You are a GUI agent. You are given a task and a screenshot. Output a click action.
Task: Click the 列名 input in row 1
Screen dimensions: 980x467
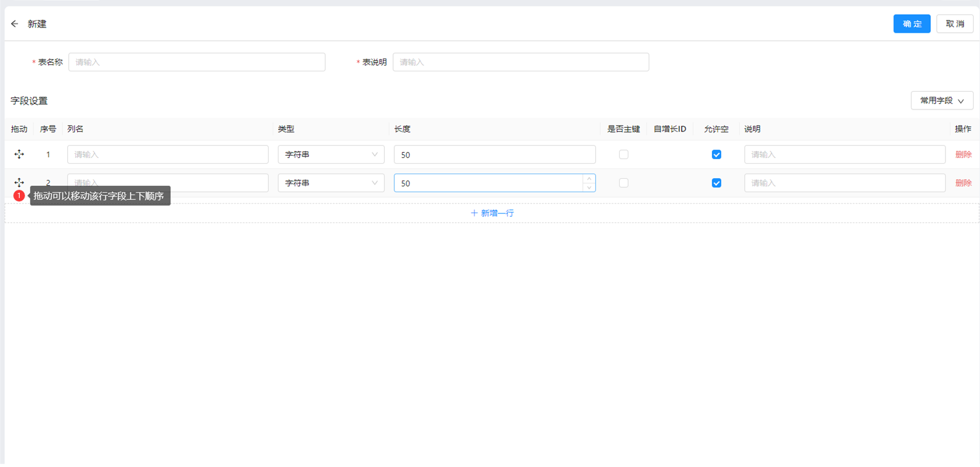[x=168, y=154]
